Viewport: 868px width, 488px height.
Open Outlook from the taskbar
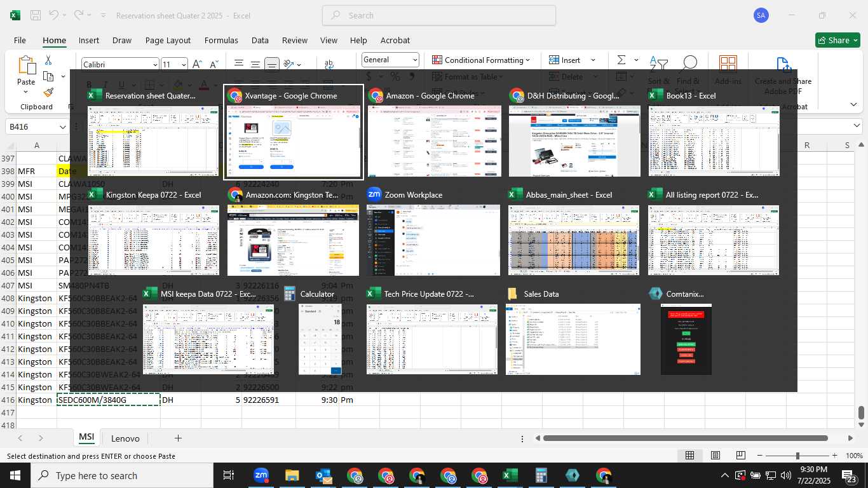tap(323, 475)
